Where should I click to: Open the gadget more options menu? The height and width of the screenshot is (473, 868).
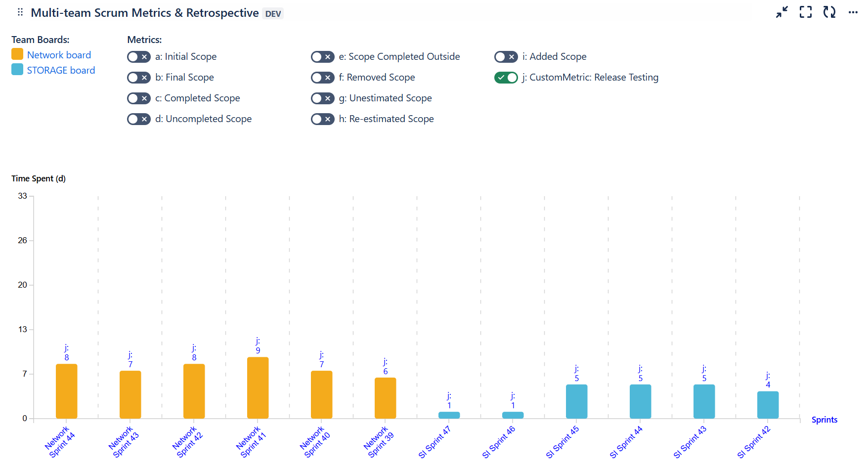(x=853, y=12)
